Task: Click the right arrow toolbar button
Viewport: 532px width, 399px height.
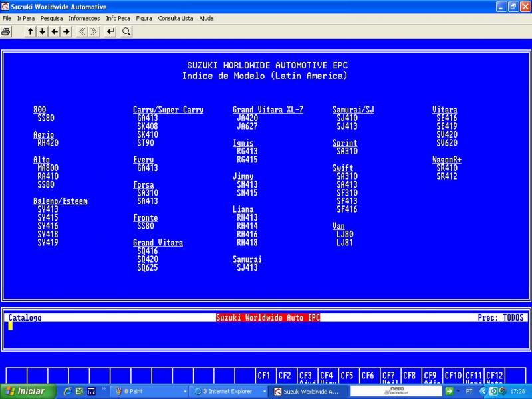Action: pyautogui.click(x=66, y=31)
